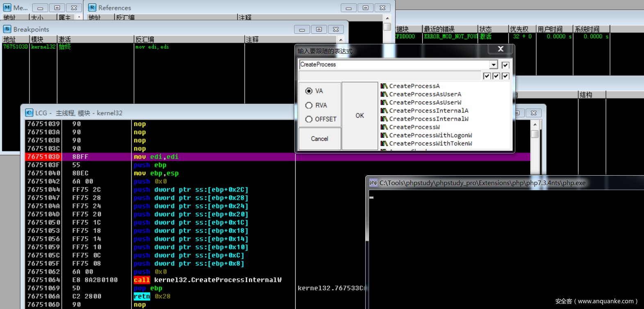Click the Memory window 'M' icon
The height and width of the screenshot is (309, 644).
[x=7, y=7]
